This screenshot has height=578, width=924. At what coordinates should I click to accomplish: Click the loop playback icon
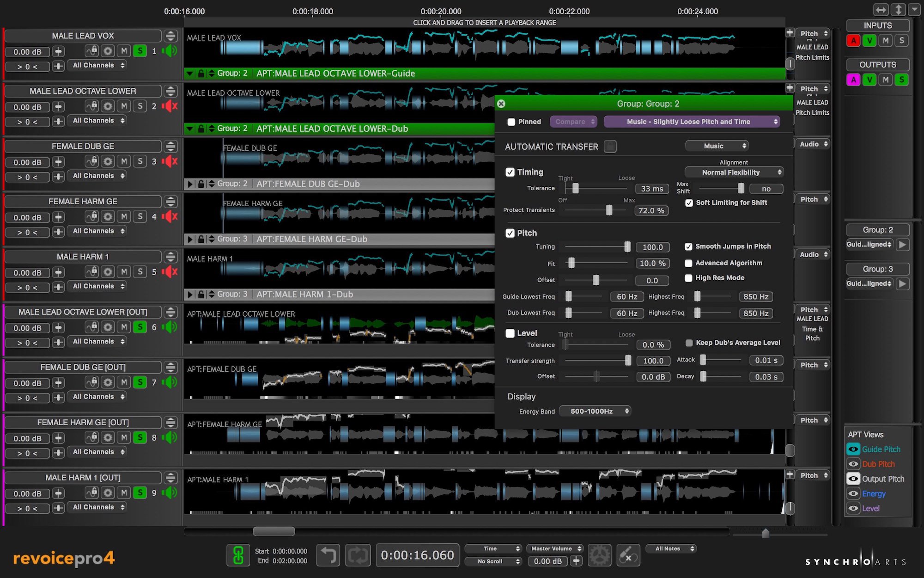358,555
